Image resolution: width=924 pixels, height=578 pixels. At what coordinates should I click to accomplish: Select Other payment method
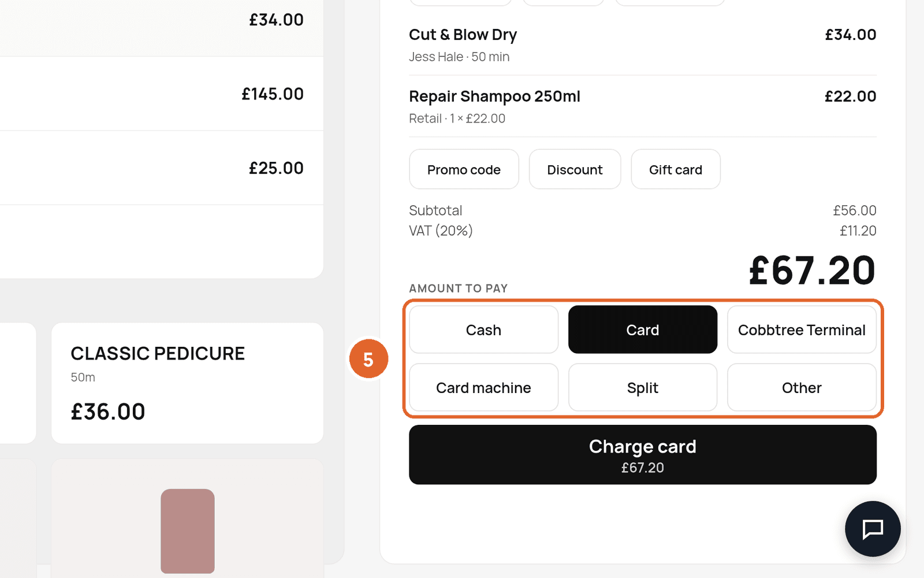tap(802, 387)
